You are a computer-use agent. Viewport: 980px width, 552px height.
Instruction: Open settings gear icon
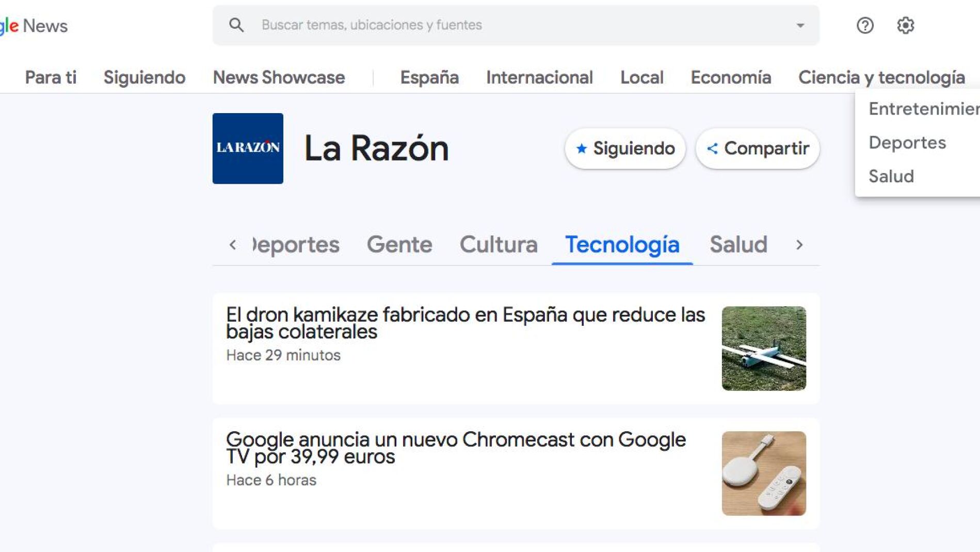(x=905, y=25)
